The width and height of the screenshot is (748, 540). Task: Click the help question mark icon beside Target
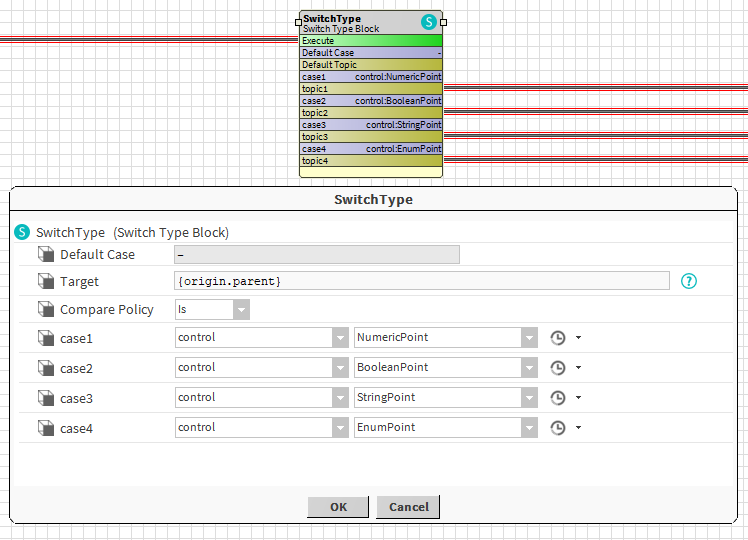click(x=688, y=281)
